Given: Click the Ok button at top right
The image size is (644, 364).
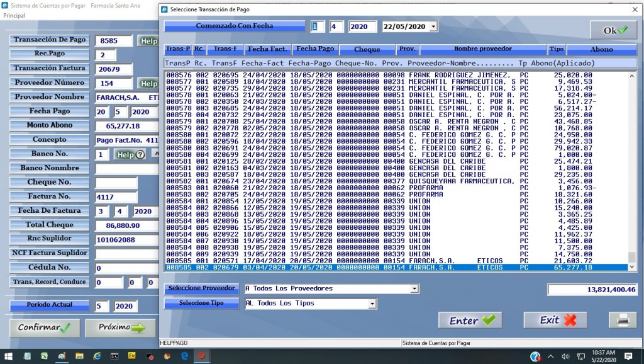Looking at the screenshot, I should tap(609, 30).
